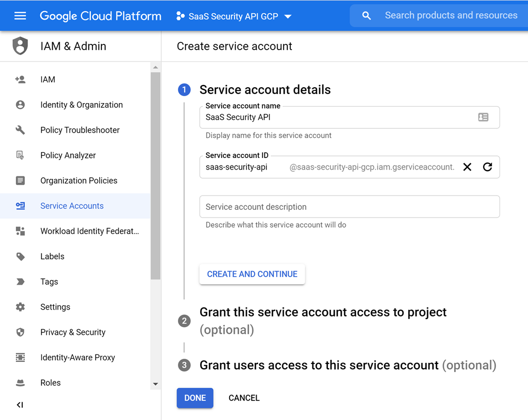The height and width of the screenshot is (420, 528).
Task: Go to Identity & Organization page
Action: pyautogui.click(x=81, y=105)
